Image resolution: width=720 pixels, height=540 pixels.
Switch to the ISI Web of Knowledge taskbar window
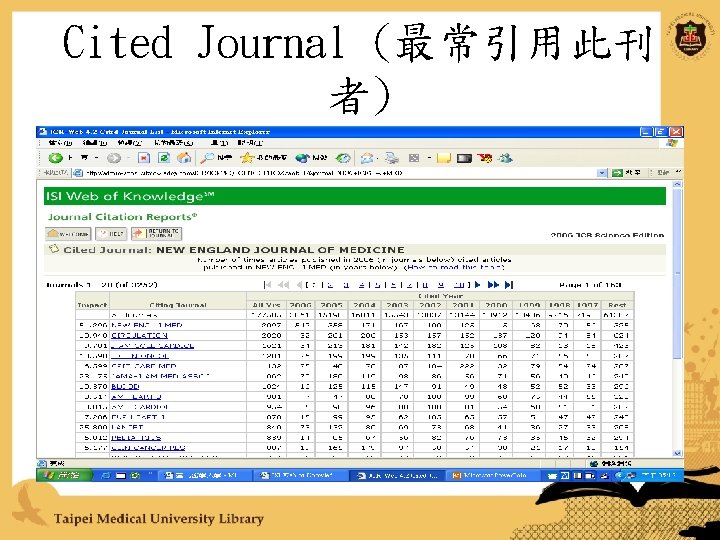299,475
